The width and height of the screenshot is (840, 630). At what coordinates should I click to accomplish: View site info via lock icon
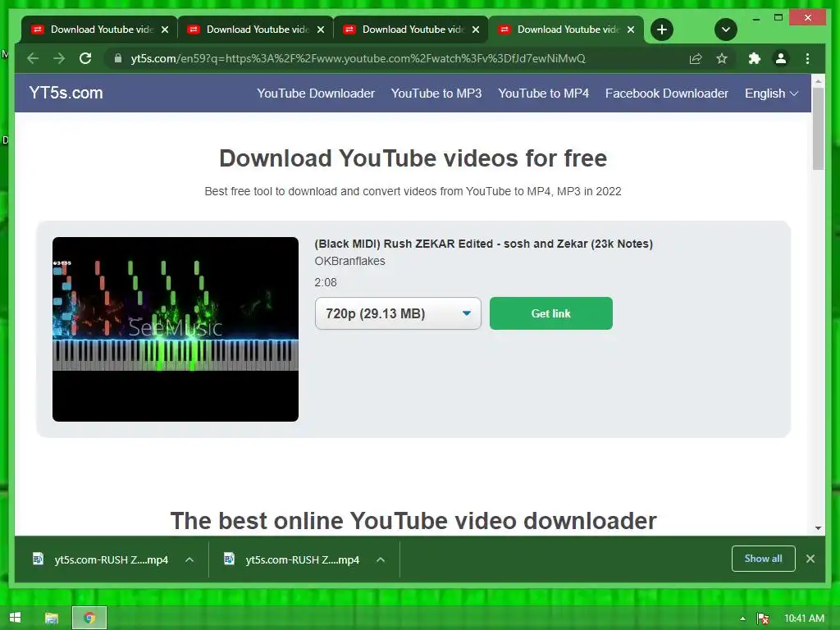118,58
